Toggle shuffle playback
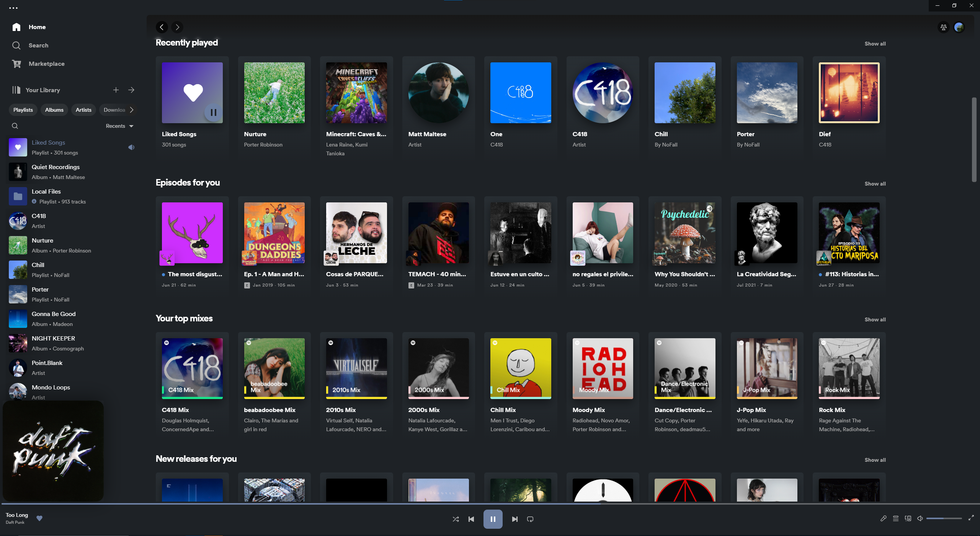980x536 pixels. click(456, 519)
